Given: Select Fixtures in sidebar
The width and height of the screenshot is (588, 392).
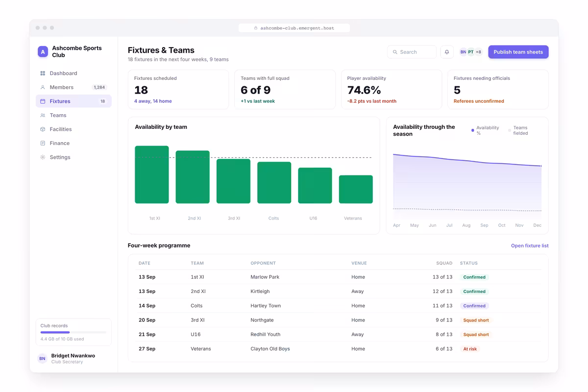Looking at the screenshot, I should (x=73, y=101).
